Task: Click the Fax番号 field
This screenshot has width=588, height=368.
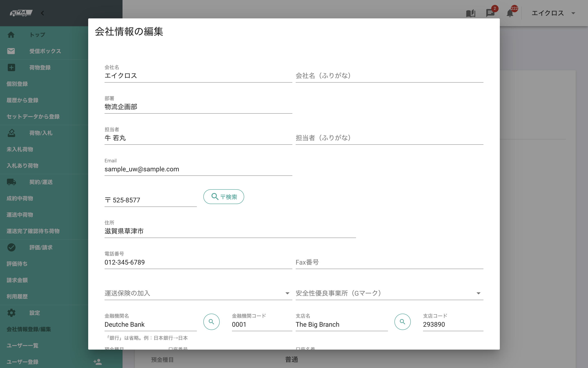Action: (390, 262)
